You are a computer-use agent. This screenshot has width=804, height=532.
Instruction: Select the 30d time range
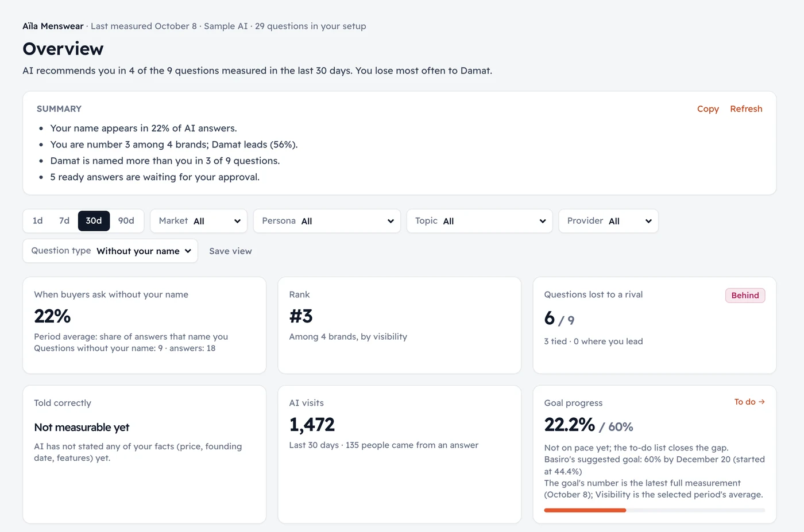point(94,221)
